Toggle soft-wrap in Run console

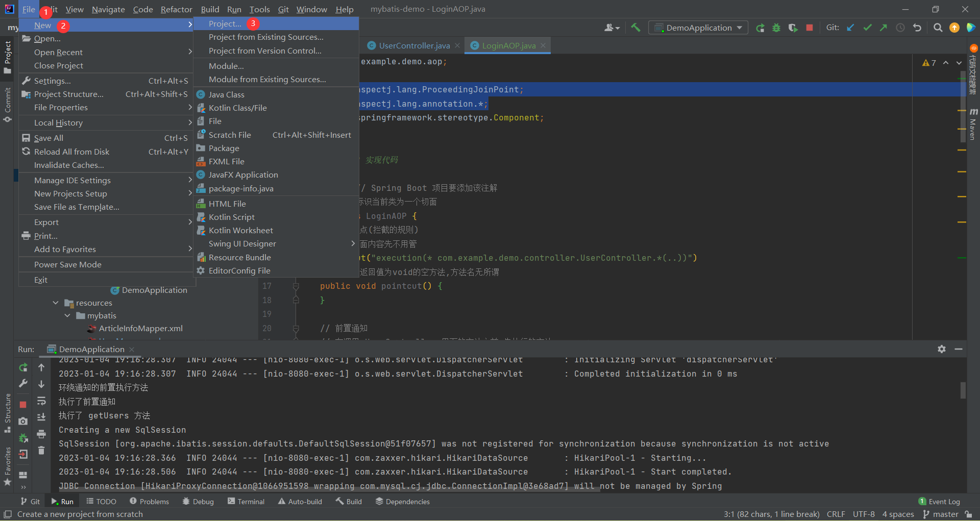41,401
